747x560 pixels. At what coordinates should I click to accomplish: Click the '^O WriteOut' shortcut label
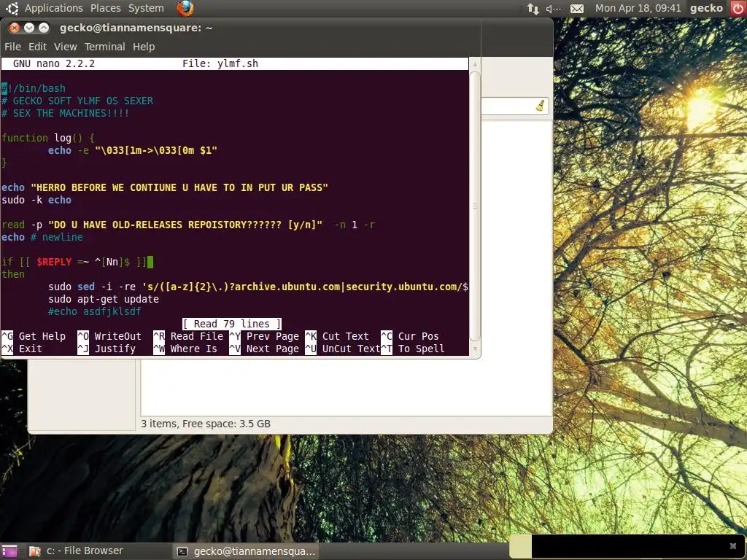tap(109, 335)
